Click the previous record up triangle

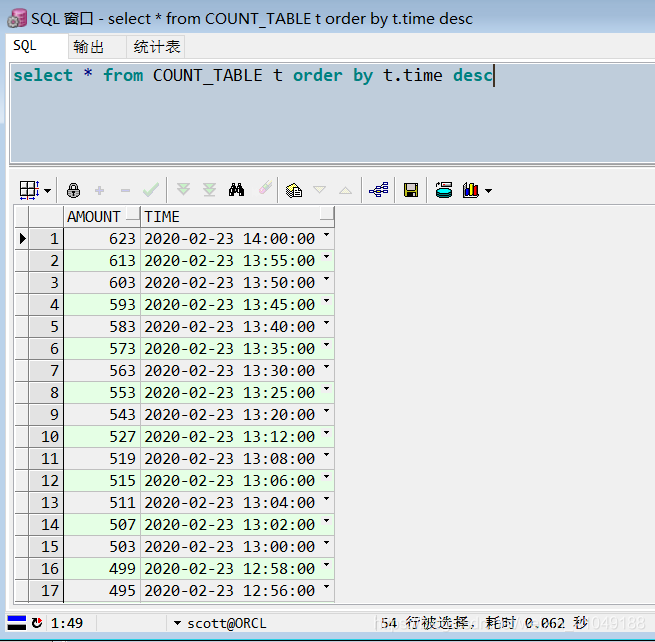pyautogui.click(x=345, y=190)
